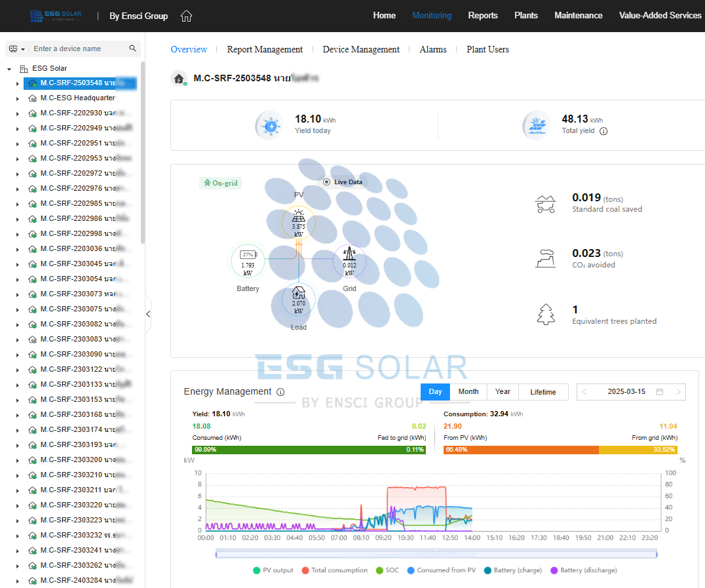Switch to Plant Users tab
Image resolution: width=705 pixels, height=588 pixels.
[x=487, y=49]
